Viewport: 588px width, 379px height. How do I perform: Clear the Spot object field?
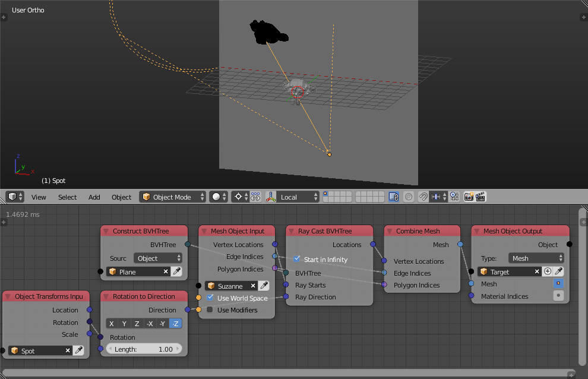click(68, 350)
